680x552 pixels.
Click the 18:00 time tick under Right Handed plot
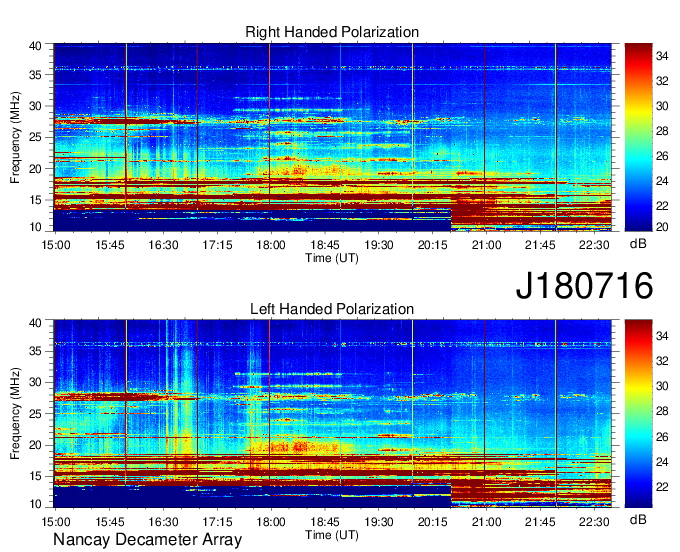pos(271,245)
